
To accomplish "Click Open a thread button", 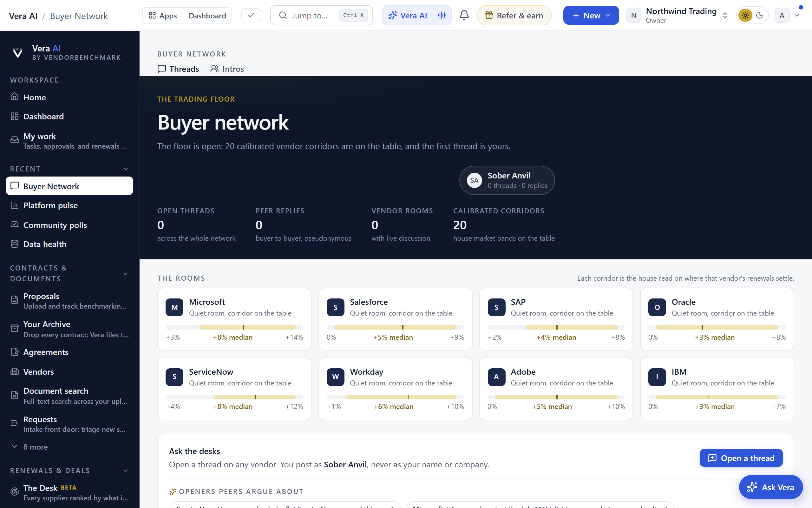I will coord(741,458).
